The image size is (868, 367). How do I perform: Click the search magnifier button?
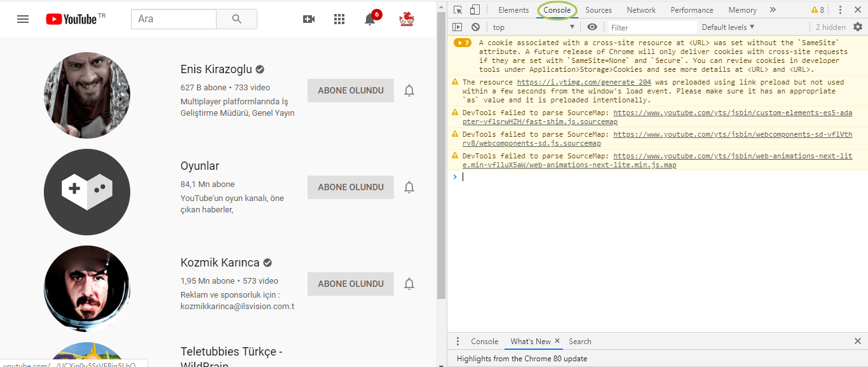click(236, 19)
